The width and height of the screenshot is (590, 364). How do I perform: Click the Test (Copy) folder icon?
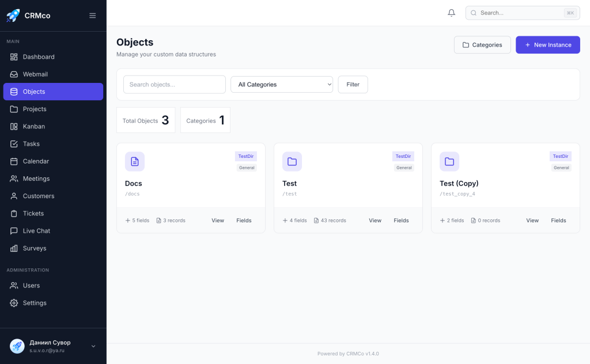tap(449, 162)
